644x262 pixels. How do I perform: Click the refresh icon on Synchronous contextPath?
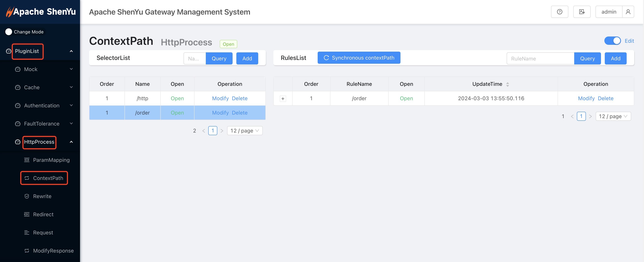[326, 58]
